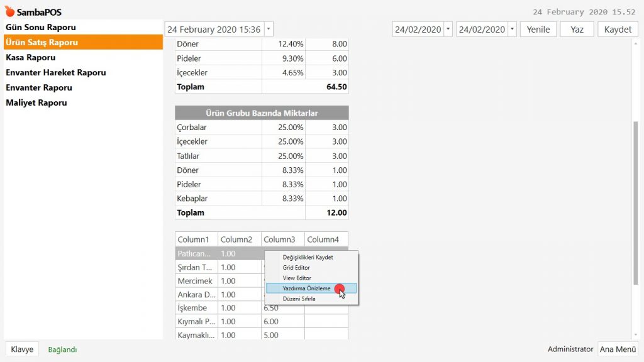Switch to Maliyet Raporu
Screen dimensions: 644x362
coord(36,103)
